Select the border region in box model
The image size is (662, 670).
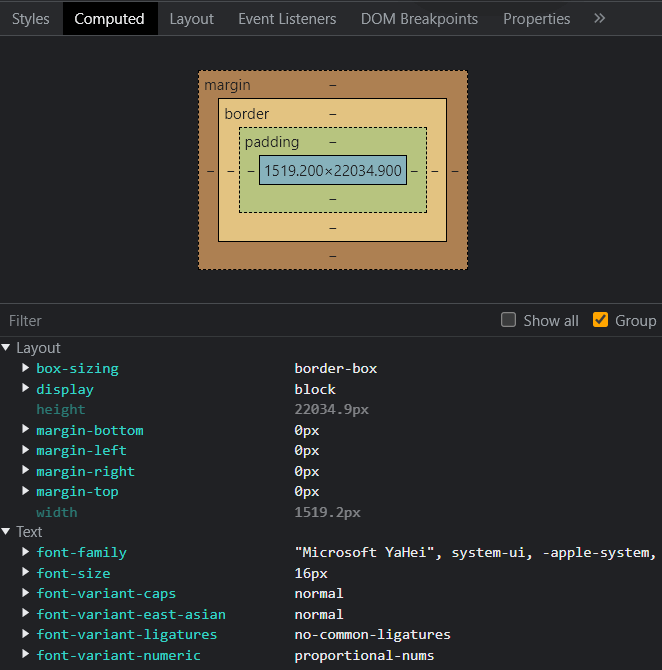(x=246, y=114)
